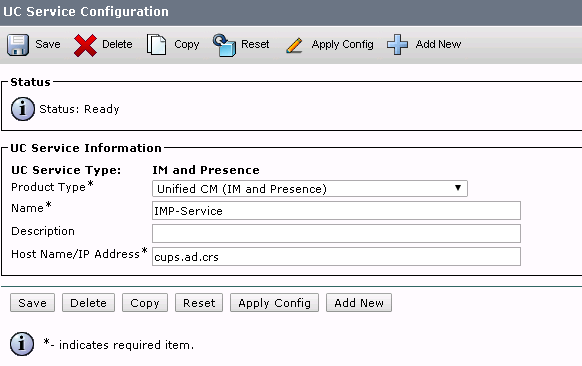Image resolution: width=582 pixels, height=366 pixels.
Task: Click the pencil Apply Config icon
Action: [295, 46]
